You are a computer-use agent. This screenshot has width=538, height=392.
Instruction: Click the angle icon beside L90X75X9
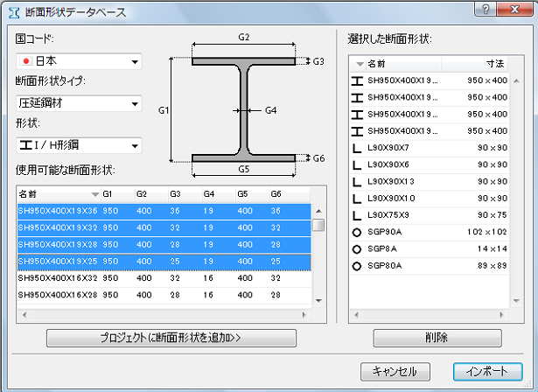click(x=357, y=215)
